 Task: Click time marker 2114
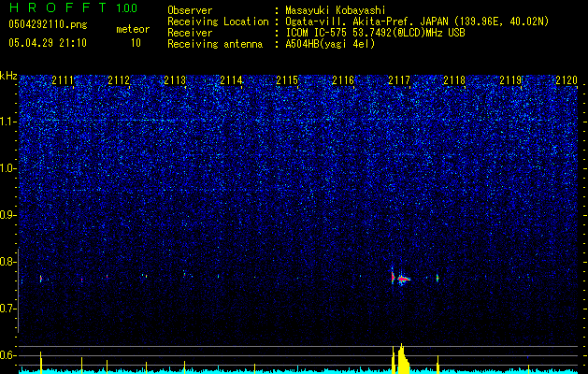pos(231,80)
